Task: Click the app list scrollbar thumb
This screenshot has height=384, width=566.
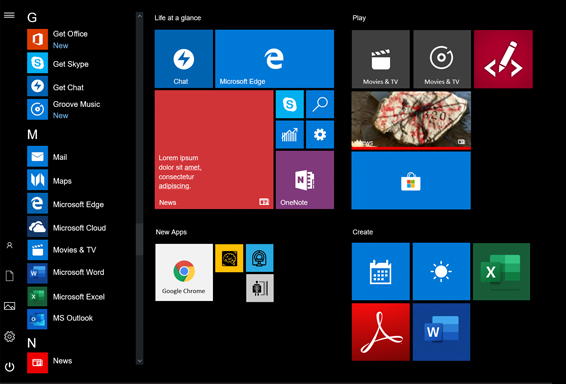Action: tap(140, 239)
